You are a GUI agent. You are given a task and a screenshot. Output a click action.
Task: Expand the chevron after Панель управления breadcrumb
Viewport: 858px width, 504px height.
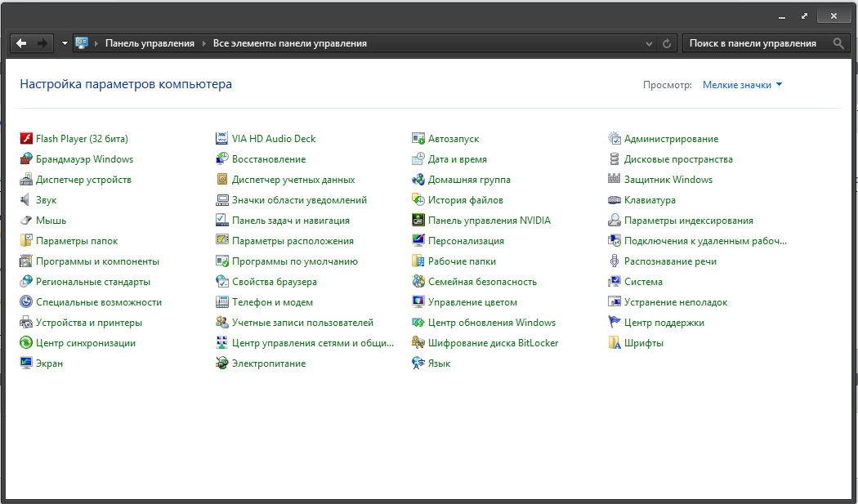click(x=204, y=43)
